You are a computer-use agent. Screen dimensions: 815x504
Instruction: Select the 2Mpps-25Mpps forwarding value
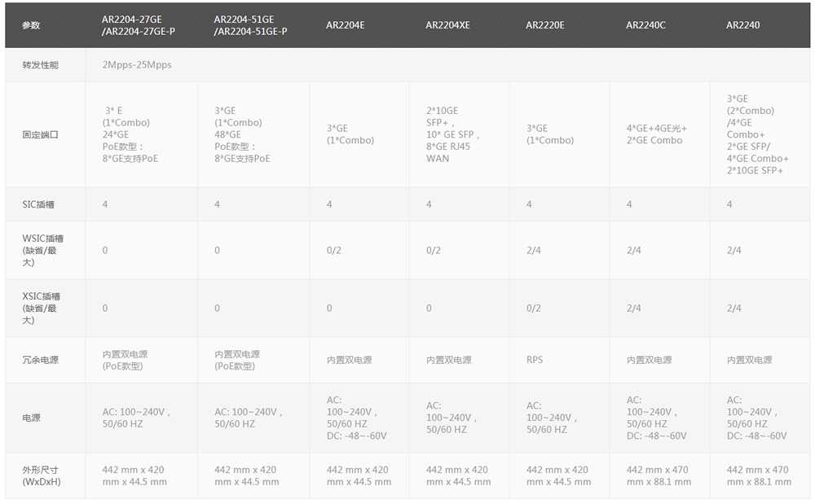click(137, 65)
